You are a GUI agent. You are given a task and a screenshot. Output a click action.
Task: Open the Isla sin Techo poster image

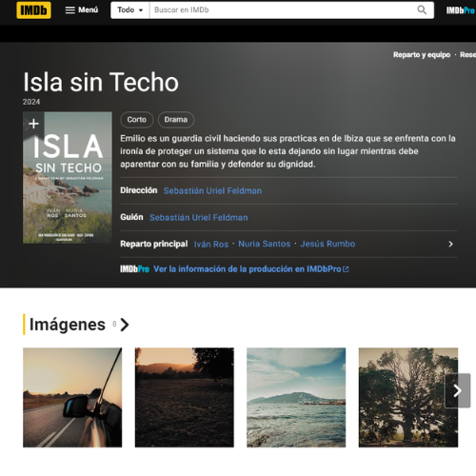(68, 178)
